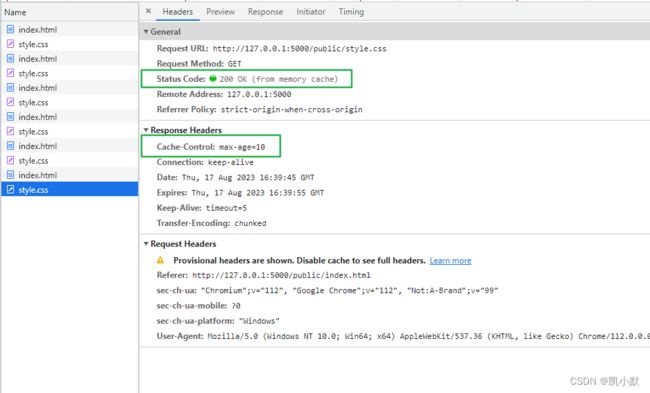Switch to the Headers tab
The image size is (650, 393).
pos(177,12)
